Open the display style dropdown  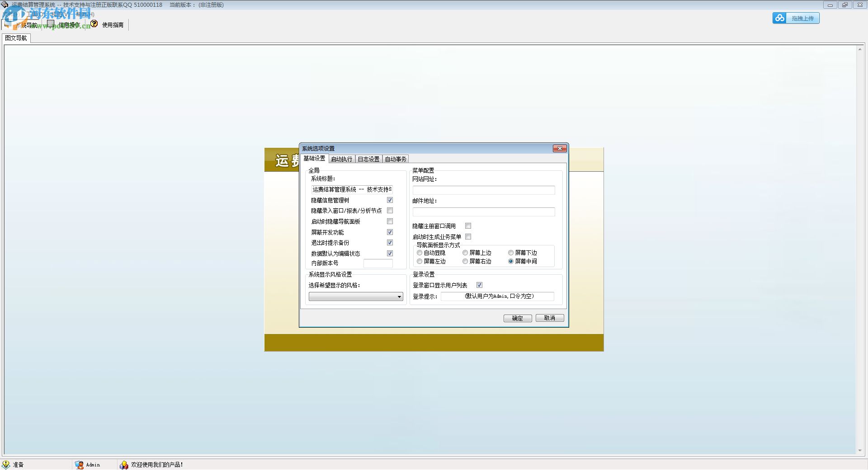pos(398,296)
